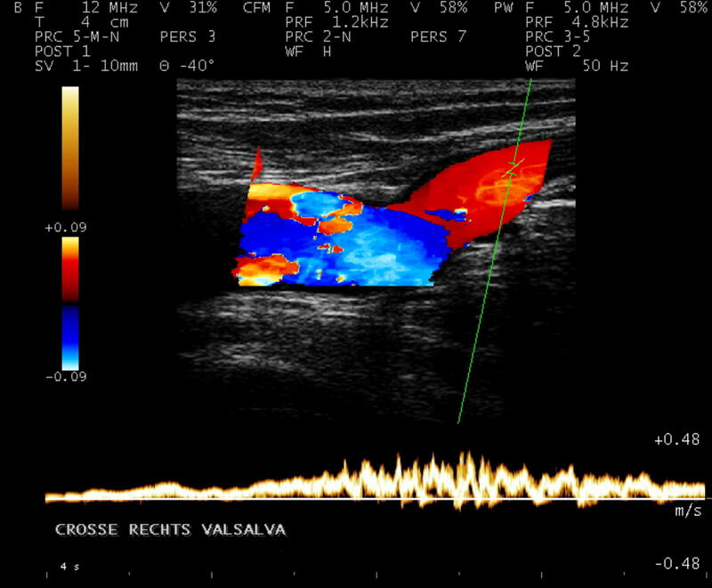Click the PW 'PRF 4.8kHz' value

(577, 22)
